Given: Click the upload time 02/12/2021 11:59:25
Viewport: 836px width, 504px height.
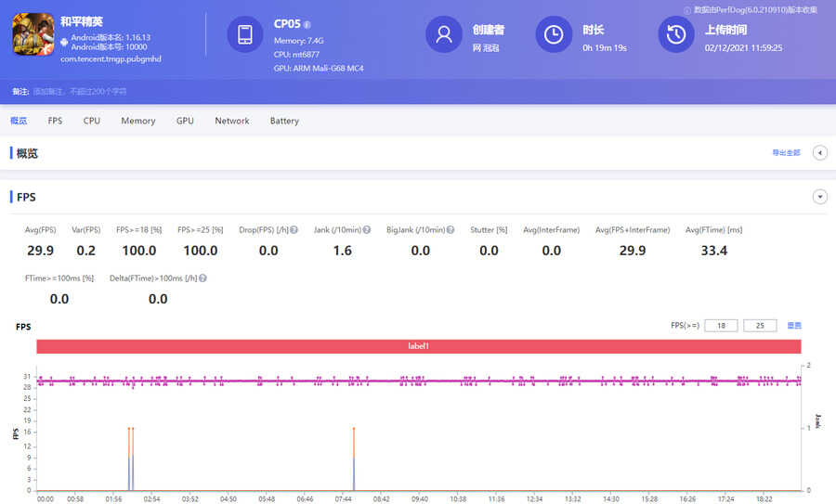Looking at the screenshot, I should click(x=743, y=48).
